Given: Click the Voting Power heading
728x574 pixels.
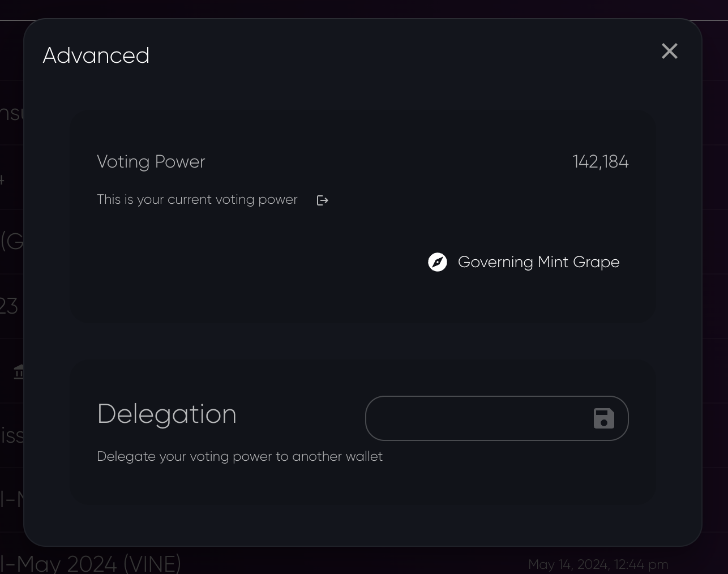Looking at the screenshot, I should tap(151, 162).
